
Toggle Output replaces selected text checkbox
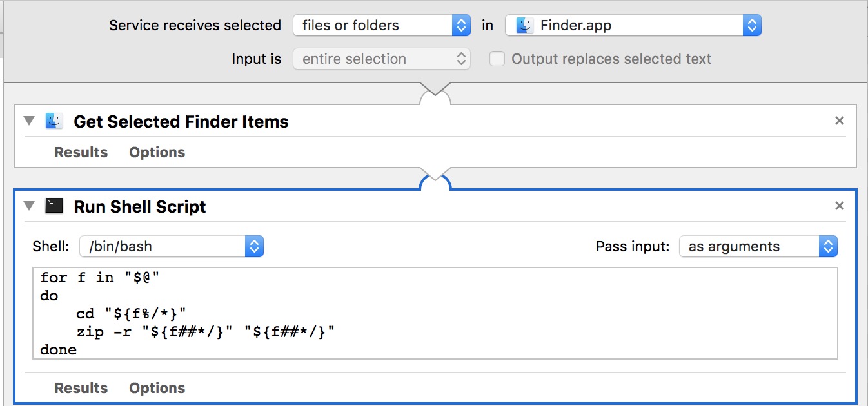[x=497, y=59]
